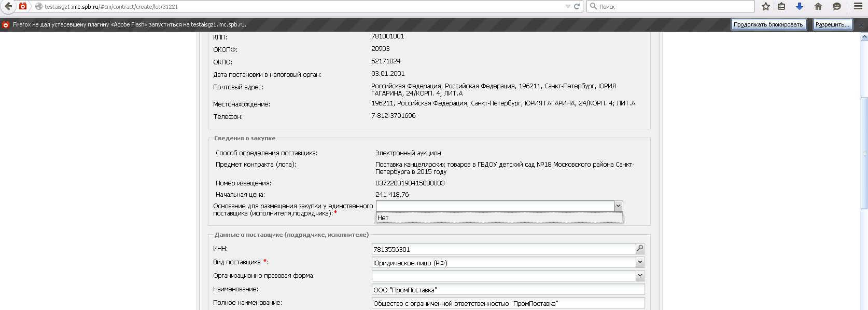Open the Firefox hamburger menu
The image size is (868, 310).
858,6
